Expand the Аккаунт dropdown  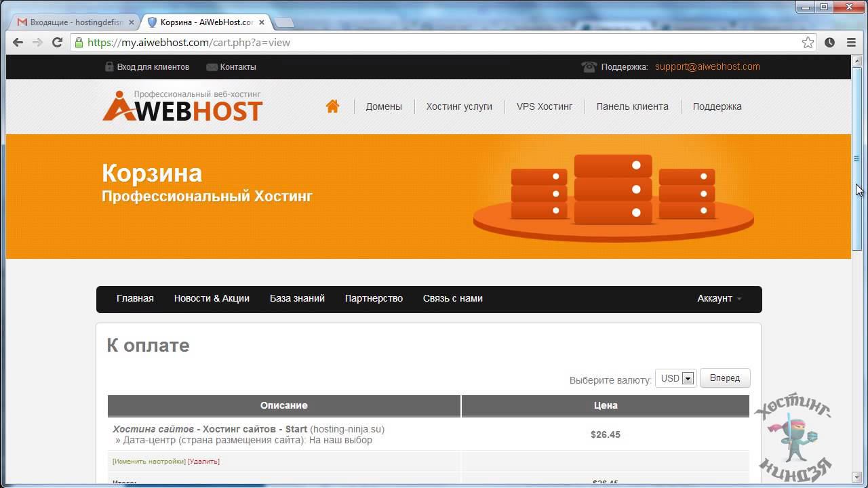719,298
